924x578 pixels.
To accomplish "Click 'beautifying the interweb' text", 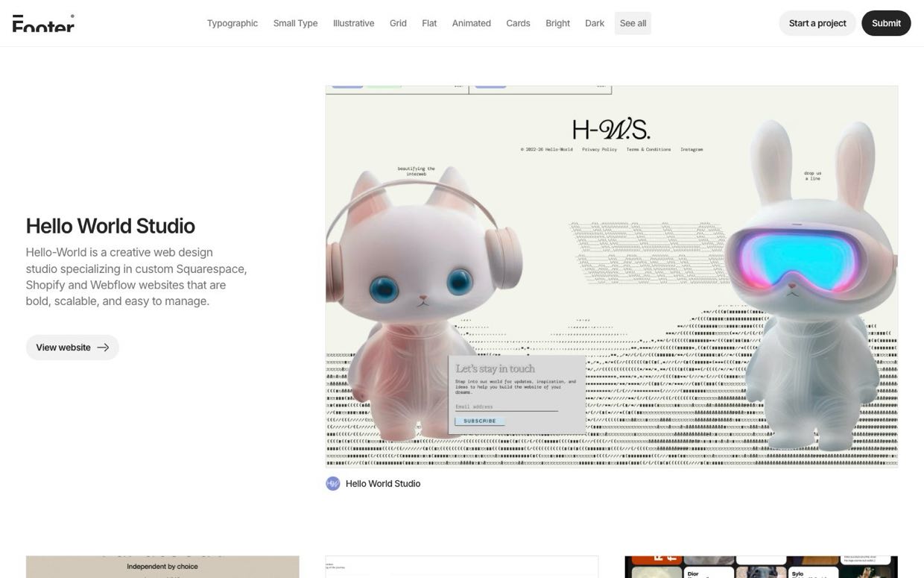I will point(417,171).
